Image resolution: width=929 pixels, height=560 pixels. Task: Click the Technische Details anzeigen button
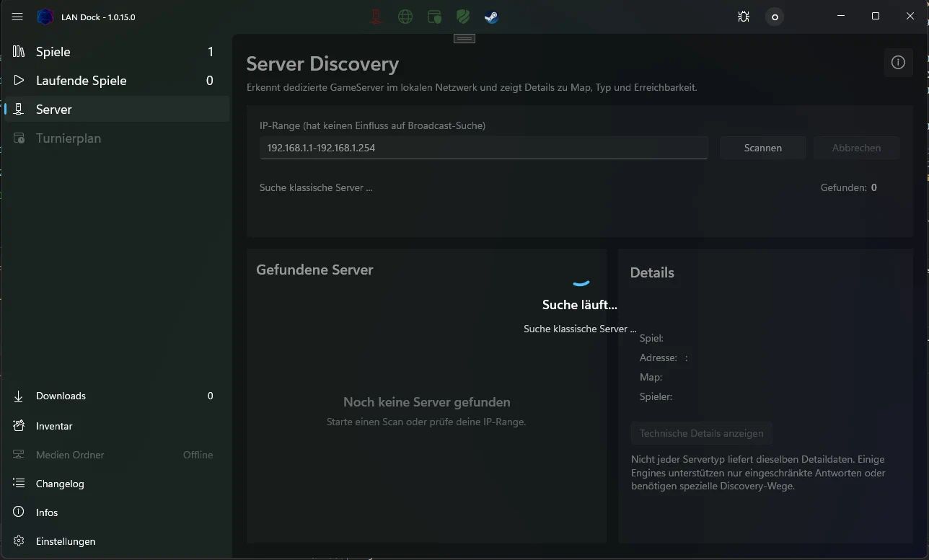tap(701, 433)
